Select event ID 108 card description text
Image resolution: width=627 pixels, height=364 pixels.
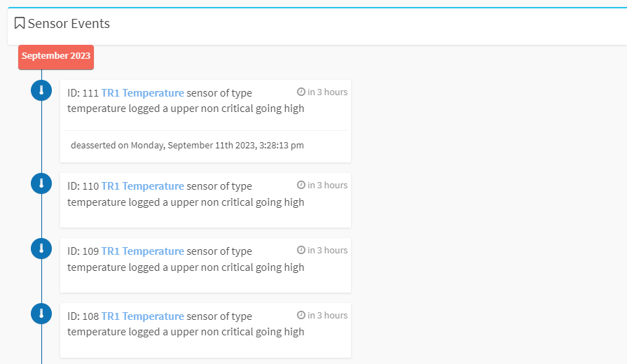[186, 324]
